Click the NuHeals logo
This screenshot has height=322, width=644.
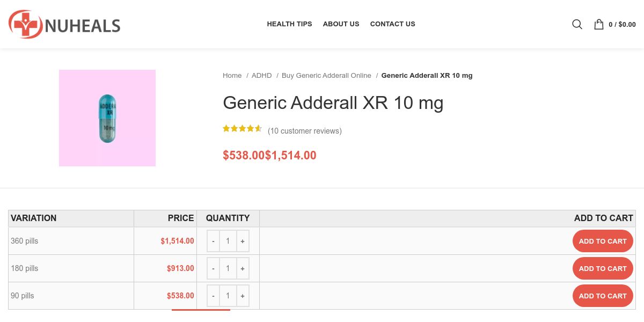[64, 25]
